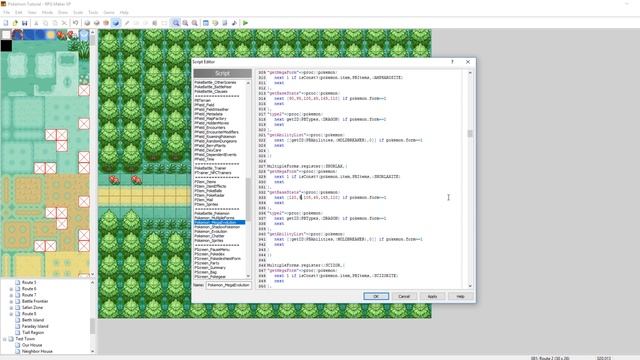
Task: Click the Save Project toolbar icon
Action: 24,23
